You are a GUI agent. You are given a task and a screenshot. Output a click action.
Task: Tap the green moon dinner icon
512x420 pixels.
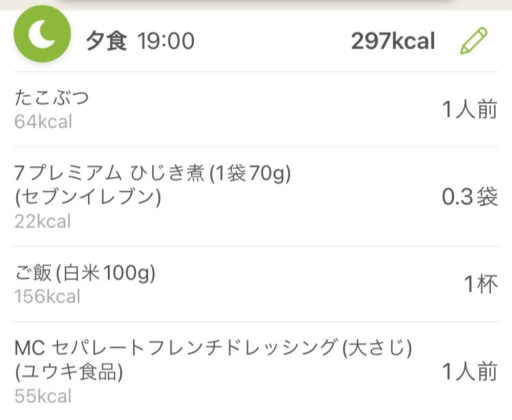tap(42, 33)
